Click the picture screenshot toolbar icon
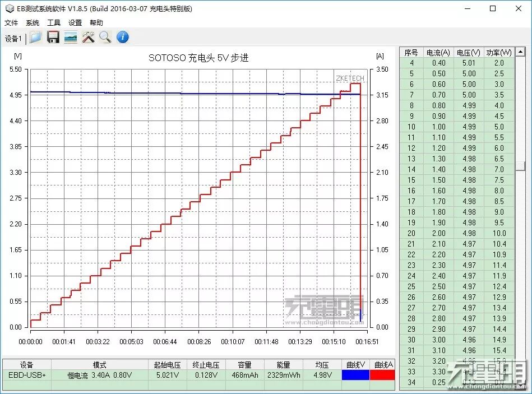This screenshot has width=532, height=394. (71, 38)
